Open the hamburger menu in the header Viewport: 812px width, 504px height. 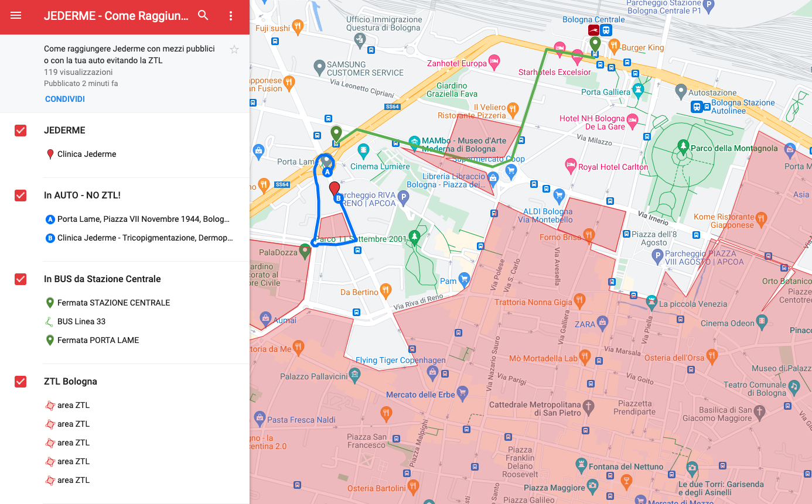16,16
